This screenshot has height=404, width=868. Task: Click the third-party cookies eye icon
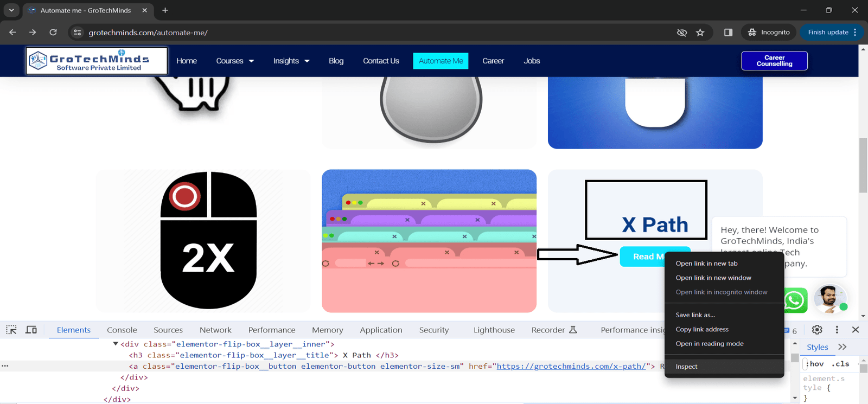pyautogui.click(x=682, y=33)
